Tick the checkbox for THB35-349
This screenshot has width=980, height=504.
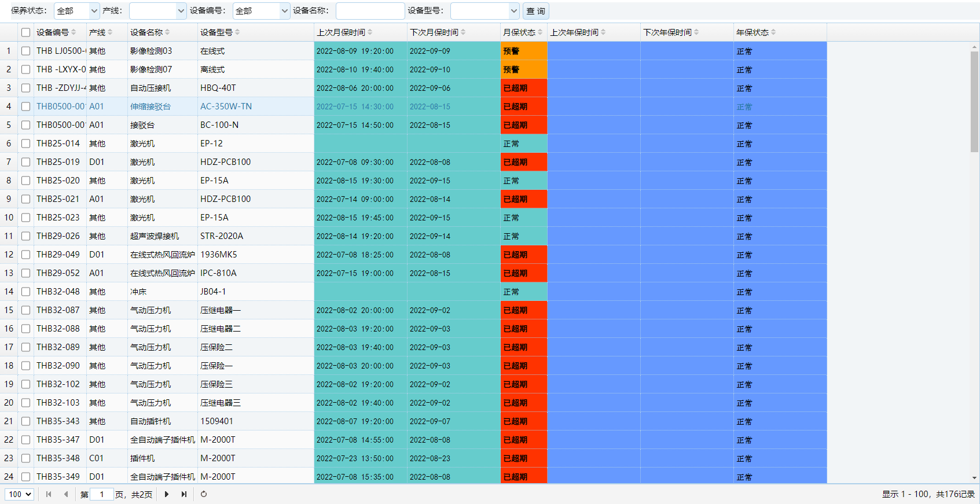pos(25,477)
